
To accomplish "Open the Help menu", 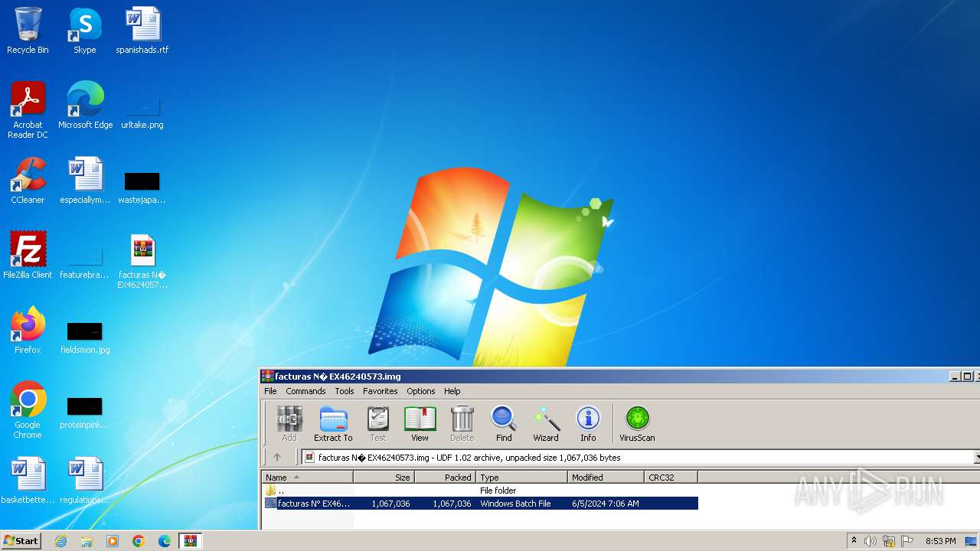I will [452, 391].
